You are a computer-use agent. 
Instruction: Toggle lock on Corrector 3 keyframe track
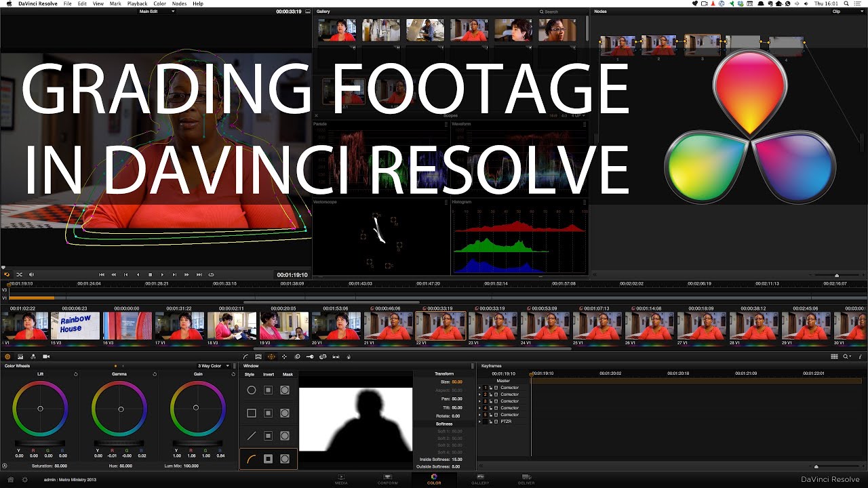(x=490, y=401)
